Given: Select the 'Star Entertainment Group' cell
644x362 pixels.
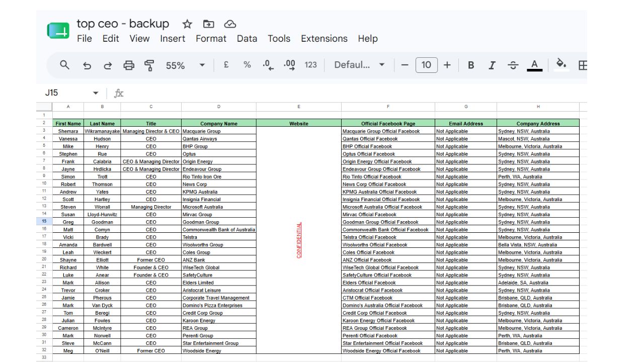Looking at the screenshot, I should [x=219, y=343].
